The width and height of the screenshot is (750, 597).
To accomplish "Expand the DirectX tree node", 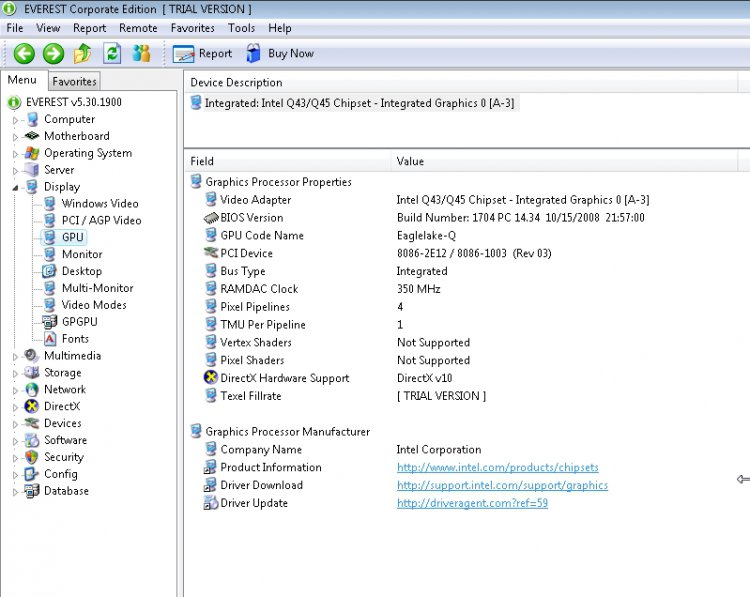I will tap(15, 407).
